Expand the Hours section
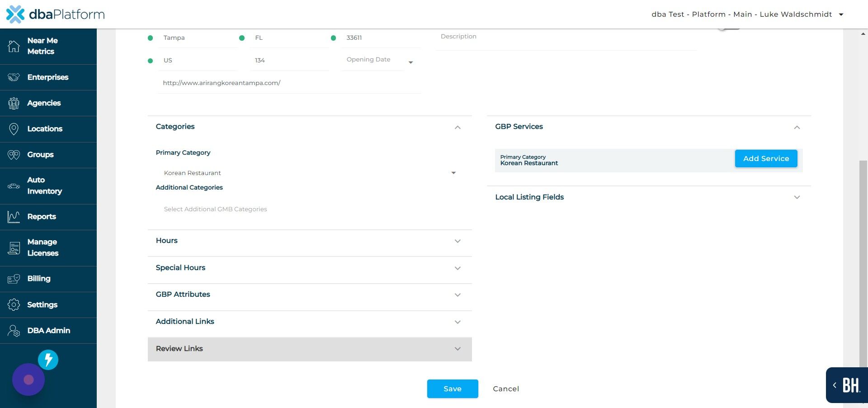The width and height of the screenshot is (868, 408). tap(310, 241)
